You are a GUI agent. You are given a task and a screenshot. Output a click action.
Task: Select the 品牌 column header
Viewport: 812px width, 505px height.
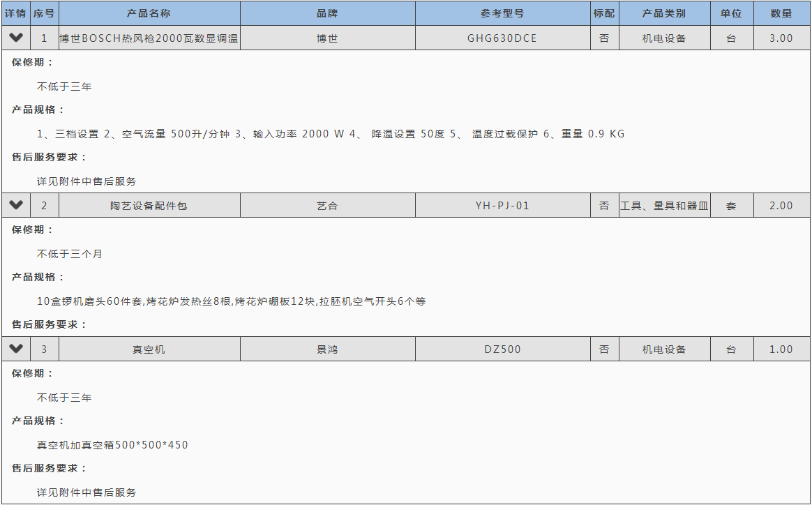coord(327,13)
